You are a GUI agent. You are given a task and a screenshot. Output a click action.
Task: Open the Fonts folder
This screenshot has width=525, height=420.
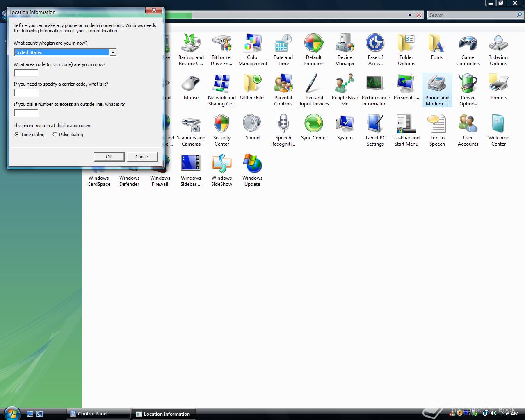pyautogui.click(x=437, y=47)
